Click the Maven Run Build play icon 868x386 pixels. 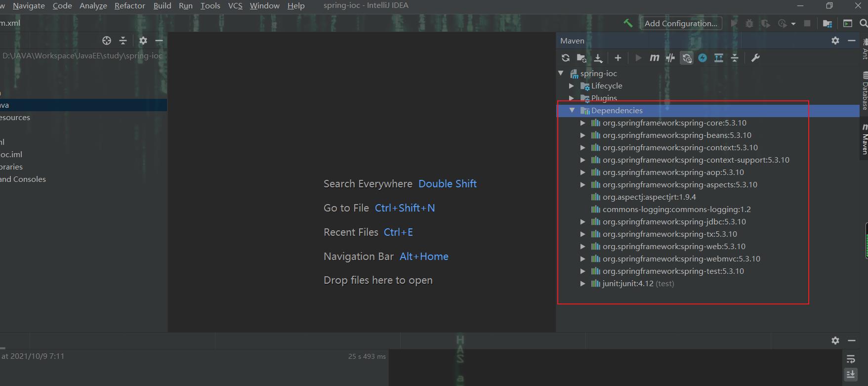(638, 58)
